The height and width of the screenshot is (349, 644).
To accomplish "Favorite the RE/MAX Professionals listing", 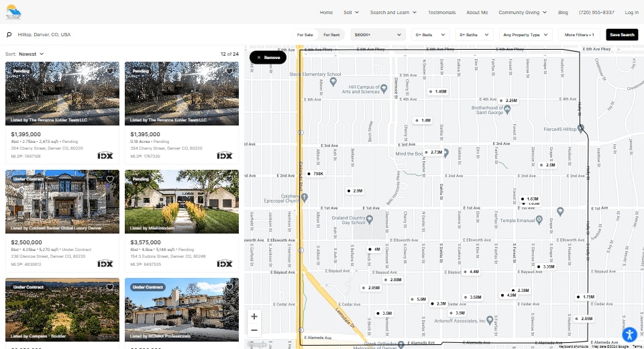I will coord(229,287).
